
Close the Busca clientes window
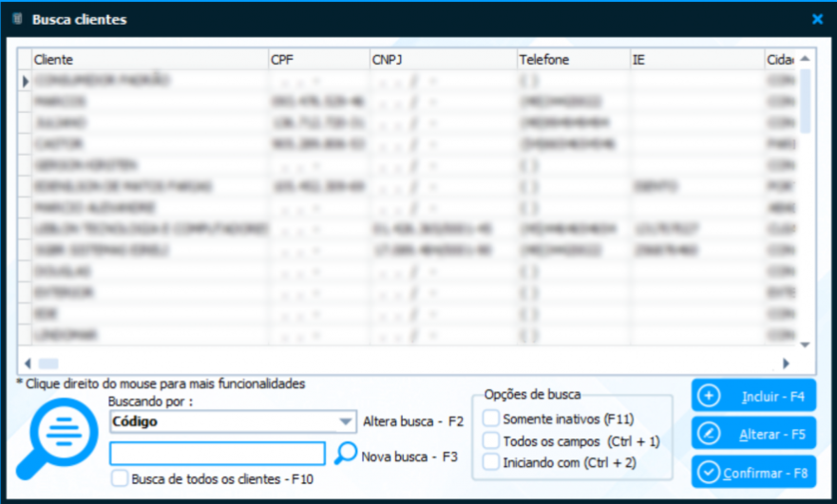[817, 19]
